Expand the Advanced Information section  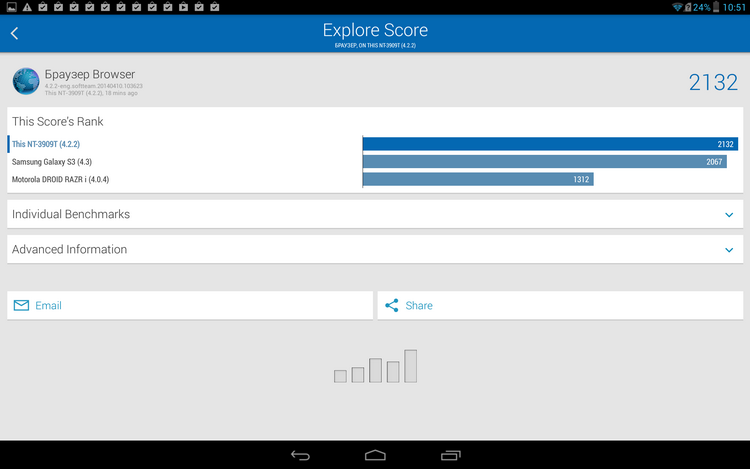click(x=375, y=249)
